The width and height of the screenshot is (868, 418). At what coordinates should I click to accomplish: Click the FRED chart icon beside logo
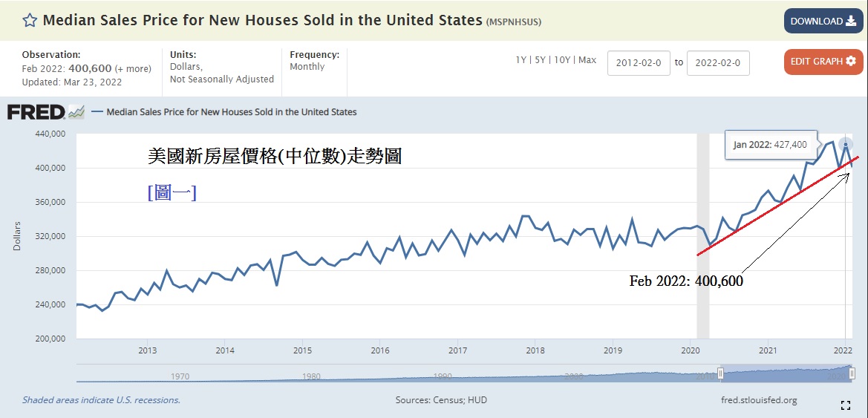pyautogui.click(x=76, y=113)
